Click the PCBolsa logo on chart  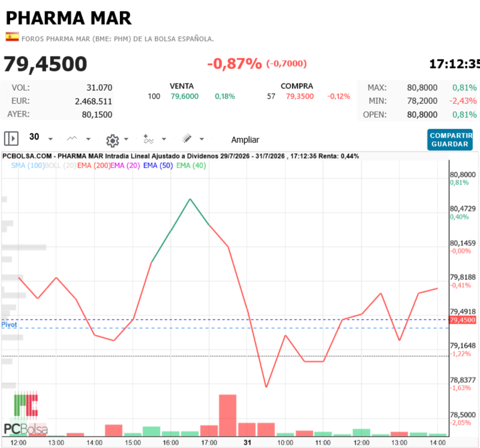click(x=26, y=413)
